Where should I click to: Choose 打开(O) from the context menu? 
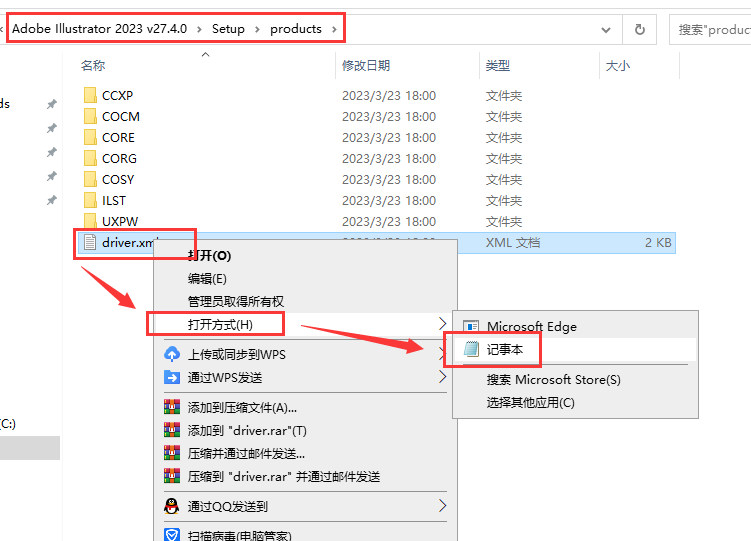point(209,256)
